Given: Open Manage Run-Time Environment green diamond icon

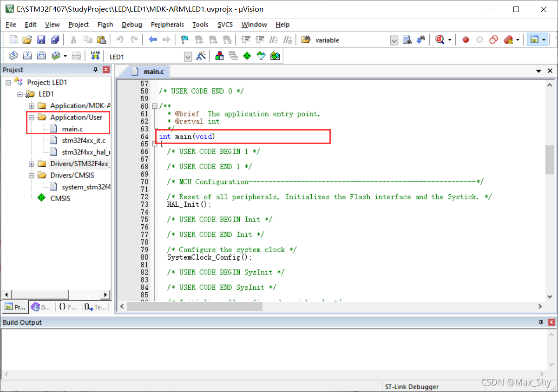Looking at the screenshot, I should (x=247, y=56).
